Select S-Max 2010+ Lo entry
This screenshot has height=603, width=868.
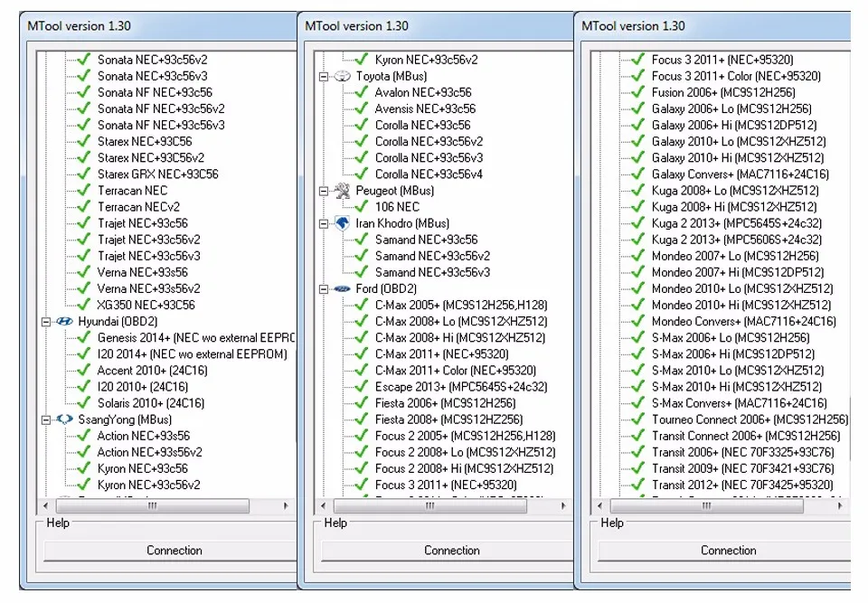(738, 370)
